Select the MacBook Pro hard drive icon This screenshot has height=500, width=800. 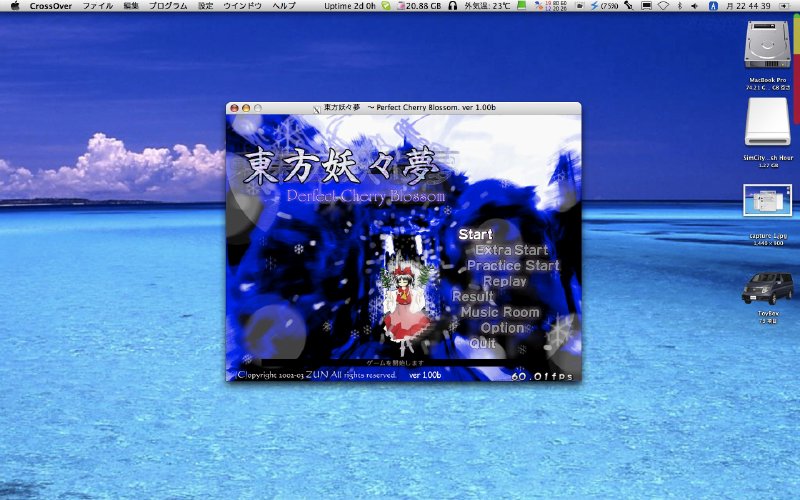tap(767, 44)
